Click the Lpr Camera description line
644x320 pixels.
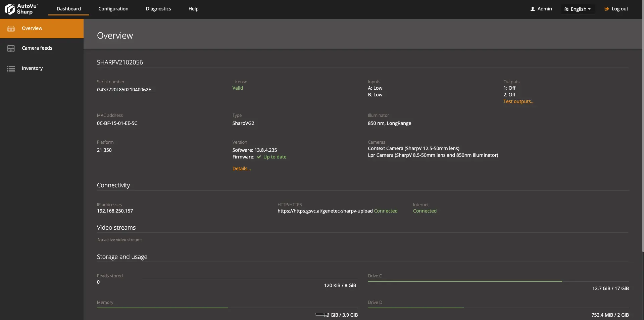[433, 155]
